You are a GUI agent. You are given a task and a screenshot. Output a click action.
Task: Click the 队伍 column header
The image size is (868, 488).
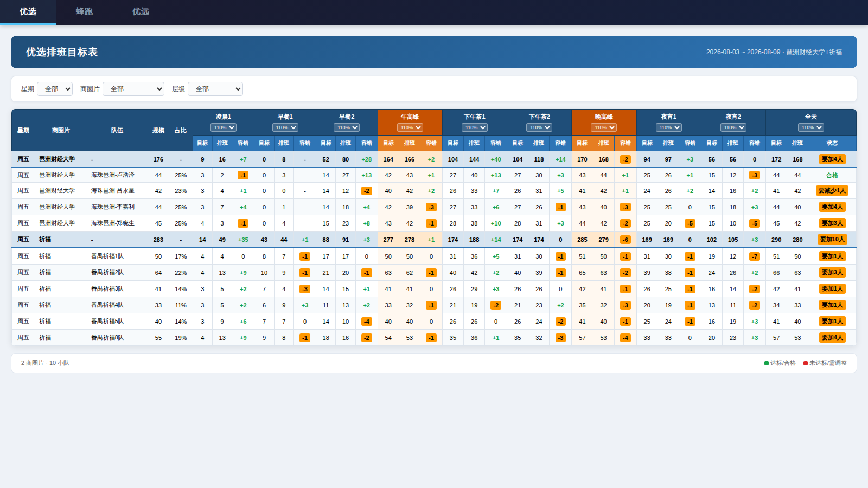point(117,130)
